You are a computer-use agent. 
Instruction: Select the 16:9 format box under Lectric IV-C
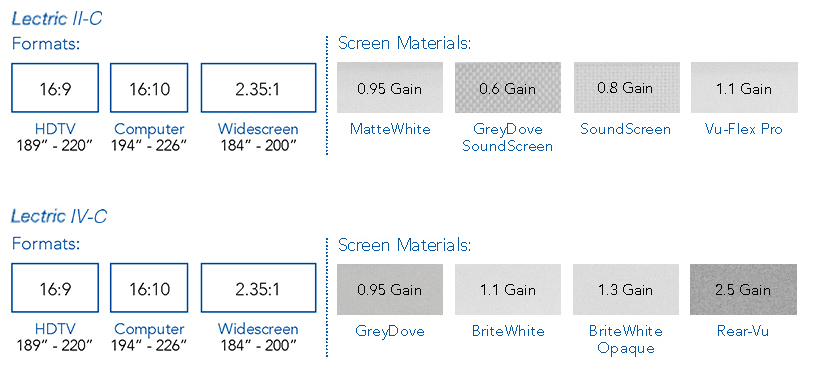pos(55,288)
